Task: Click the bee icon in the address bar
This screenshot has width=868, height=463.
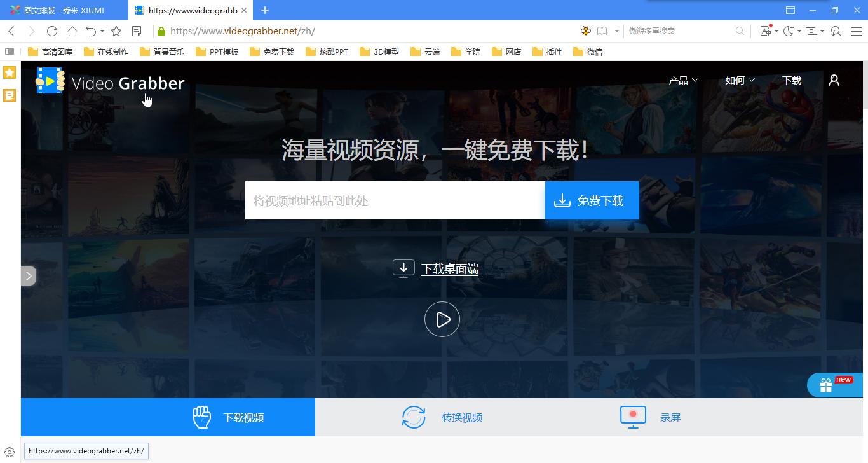Action: tap(586, 31)
